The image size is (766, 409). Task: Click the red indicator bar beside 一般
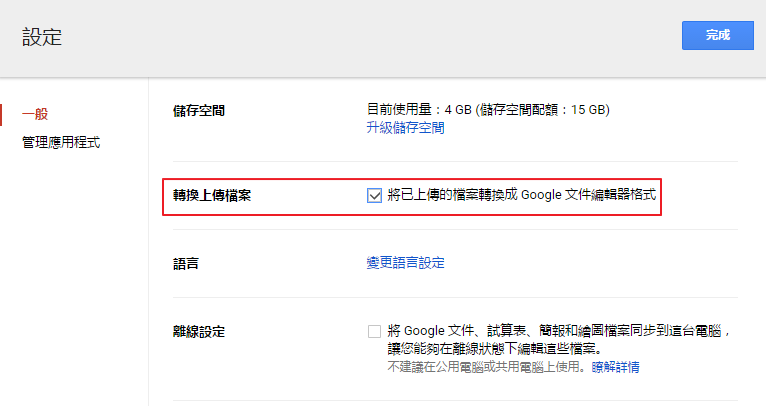coord(2,114)
